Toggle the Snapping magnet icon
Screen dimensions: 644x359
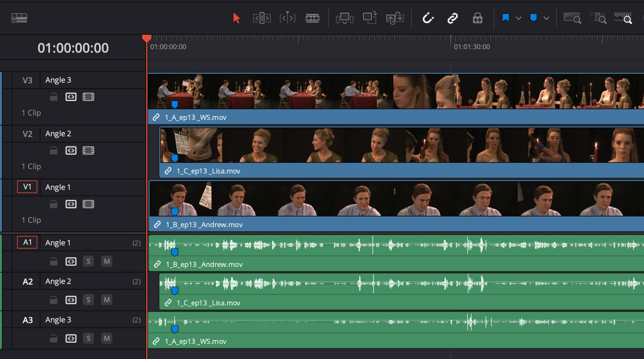coord(428,18)
